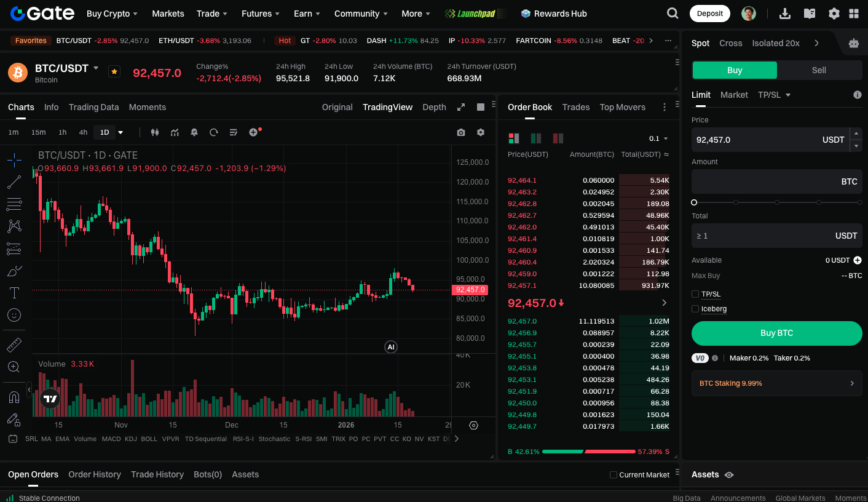The width and height of the screenshot is (868, 502).
Task: Switch to the Buy side
Action: coord(735,70)
